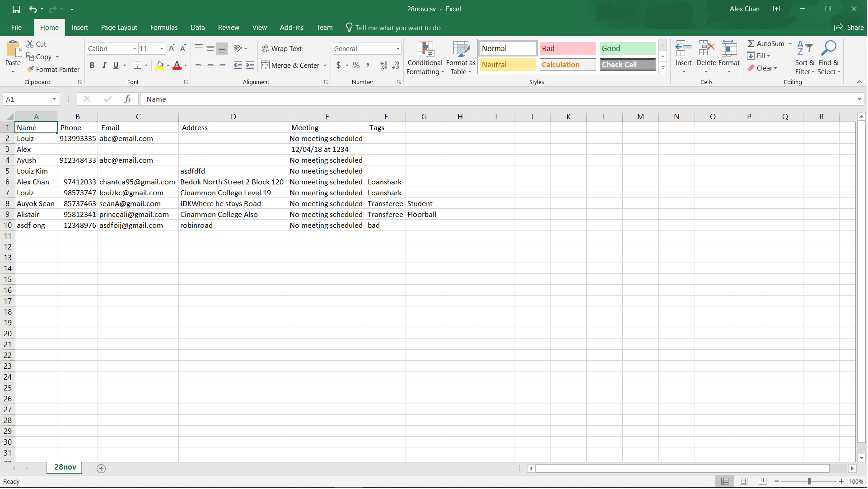Click the Format Painter brush

click(30, 69)
